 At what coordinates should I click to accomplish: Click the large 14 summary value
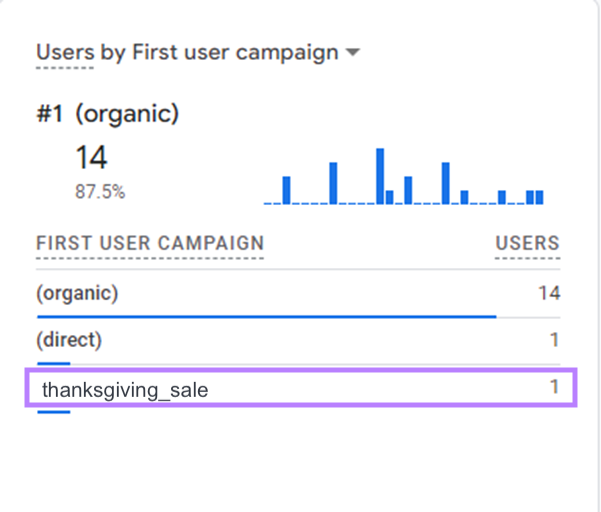click(x=91, y=157)
